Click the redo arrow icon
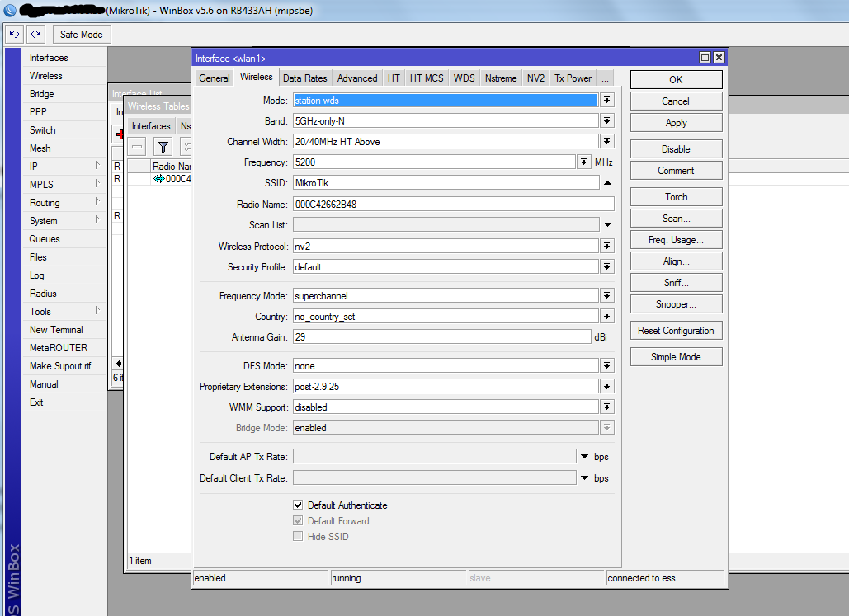The height and width of the screenshot is (616, 849). pos(35,34)
